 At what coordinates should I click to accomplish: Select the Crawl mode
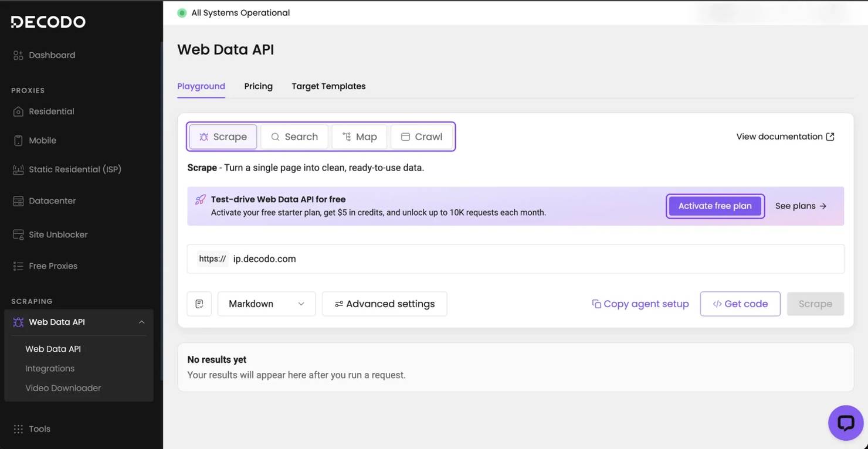[422, 137]
